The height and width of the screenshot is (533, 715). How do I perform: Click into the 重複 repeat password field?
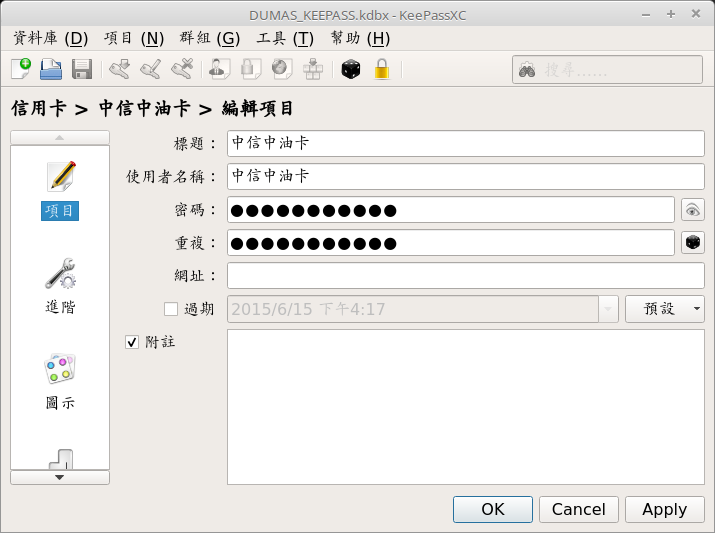tap(451, 243)
